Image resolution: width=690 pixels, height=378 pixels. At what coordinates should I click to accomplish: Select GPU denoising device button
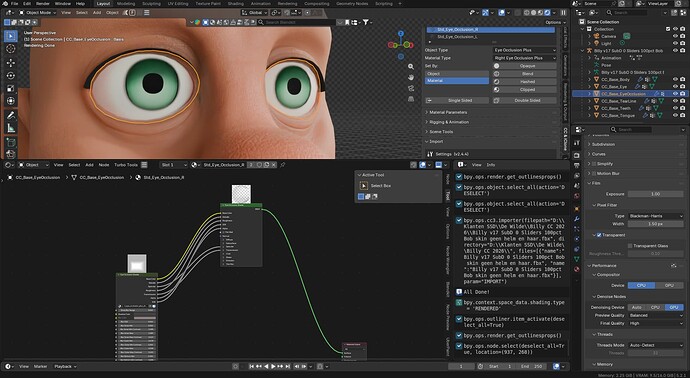[x=674, y=307]
